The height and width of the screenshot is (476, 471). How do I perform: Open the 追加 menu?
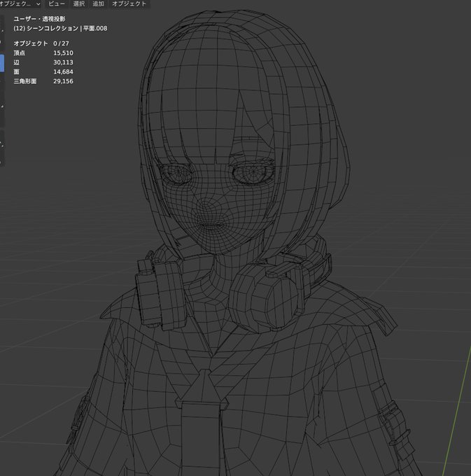[98, 4]
